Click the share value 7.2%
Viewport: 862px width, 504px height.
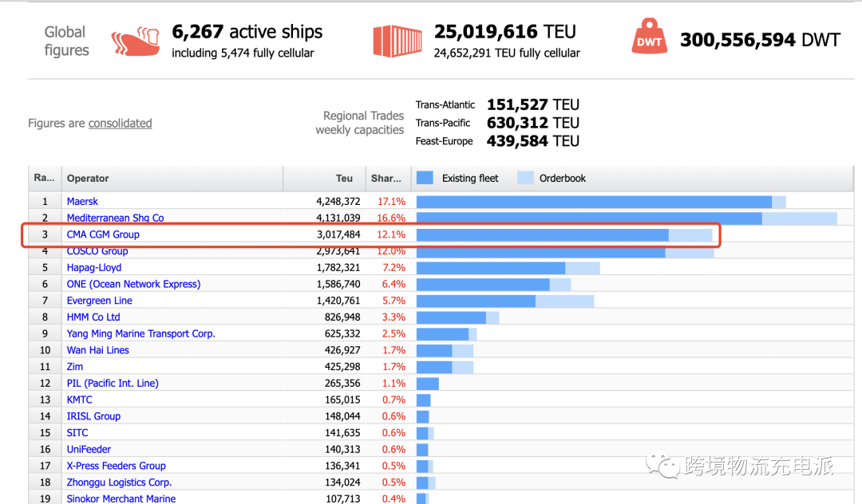pos(393,267)
